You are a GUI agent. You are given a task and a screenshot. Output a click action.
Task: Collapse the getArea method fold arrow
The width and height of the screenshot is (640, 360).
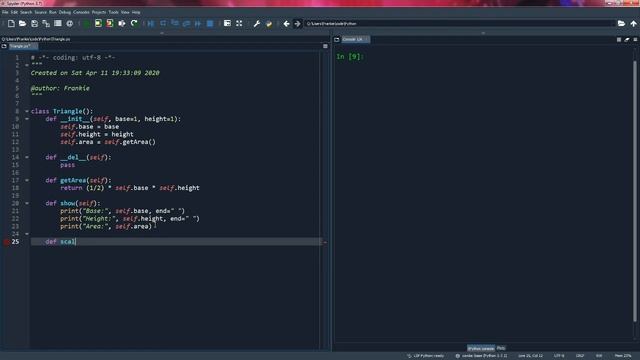pos(27,180)
